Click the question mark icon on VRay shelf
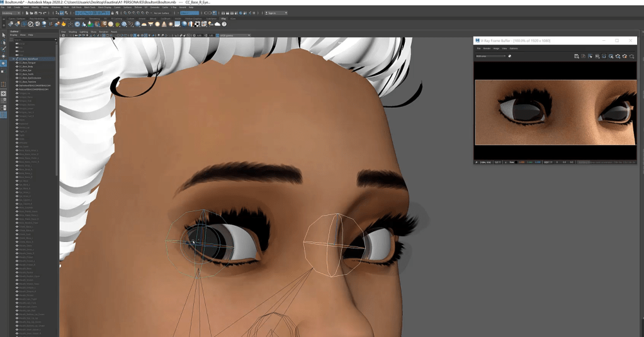This screenshot has width=644, height=337. [224, 24]
